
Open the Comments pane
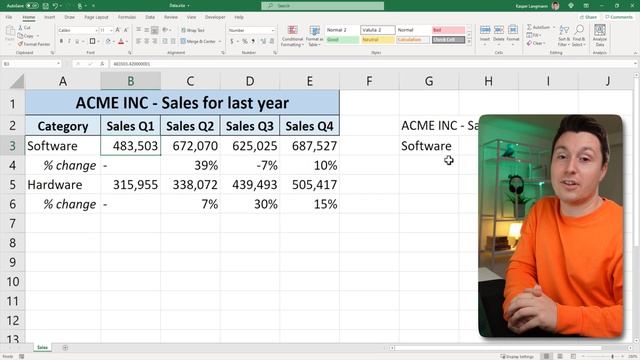[x=619, y=17]
